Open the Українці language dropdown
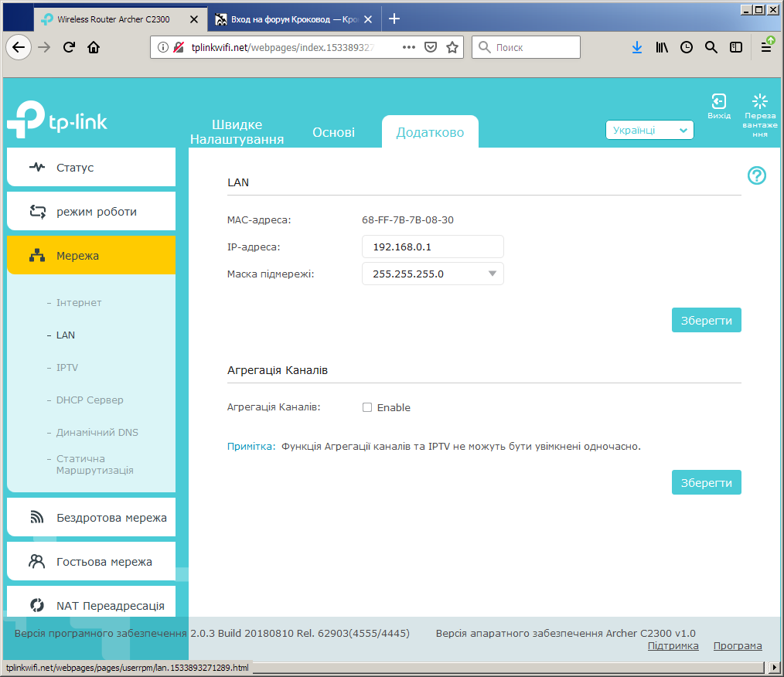This screenshot has width=784, height=677. (x=649, y=130)
